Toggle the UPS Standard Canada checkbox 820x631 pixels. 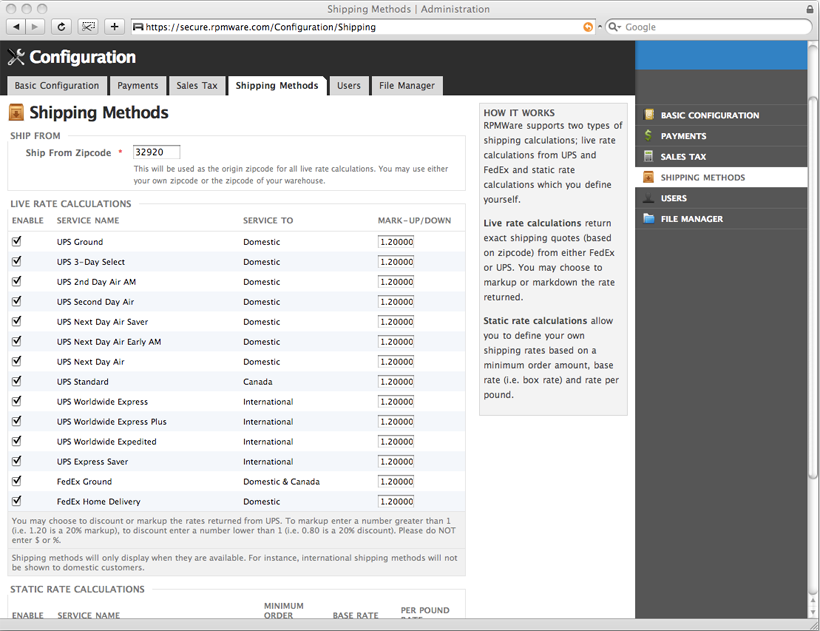(x=17, y=381)
